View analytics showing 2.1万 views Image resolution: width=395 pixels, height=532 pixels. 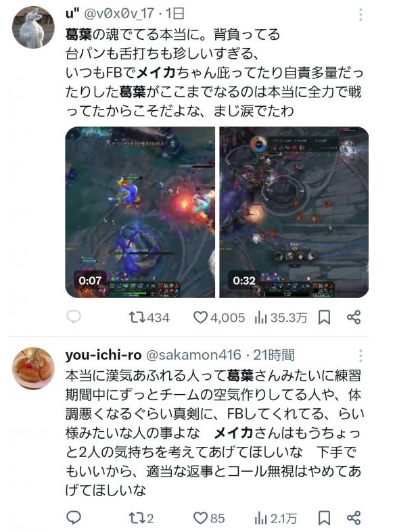275,518
